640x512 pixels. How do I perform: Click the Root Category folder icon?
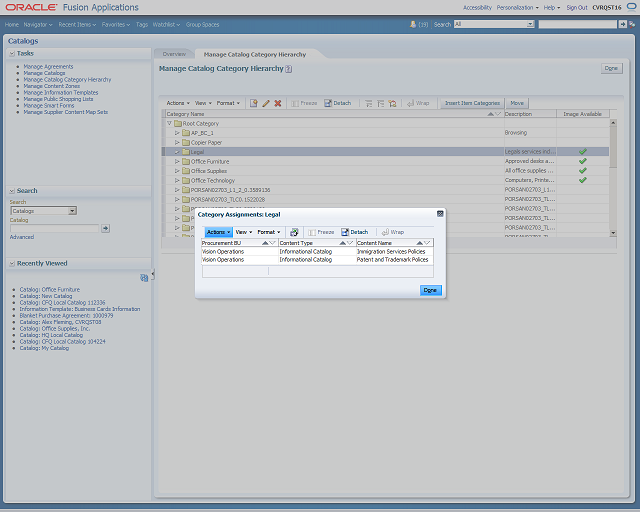pyautogui.click(x=178, y=123)
